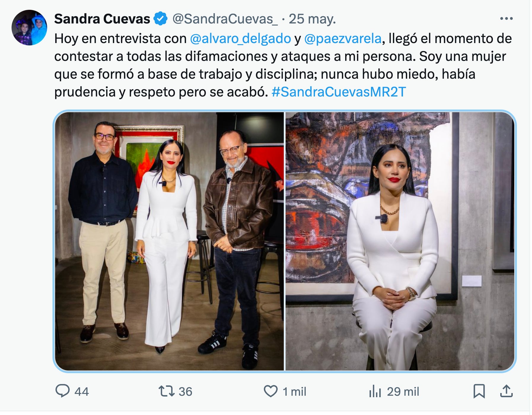Open the three-dot more options menu
Viewport: 532px width, 415px height.
pyautogui.click(x=506, y=18)
